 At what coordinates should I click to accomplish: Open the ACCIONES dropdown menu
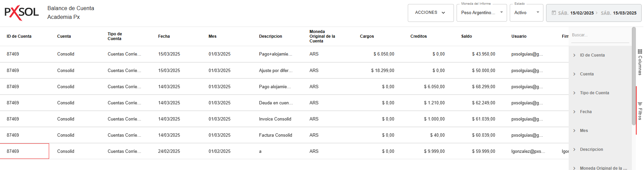click(x=430, y=13)
